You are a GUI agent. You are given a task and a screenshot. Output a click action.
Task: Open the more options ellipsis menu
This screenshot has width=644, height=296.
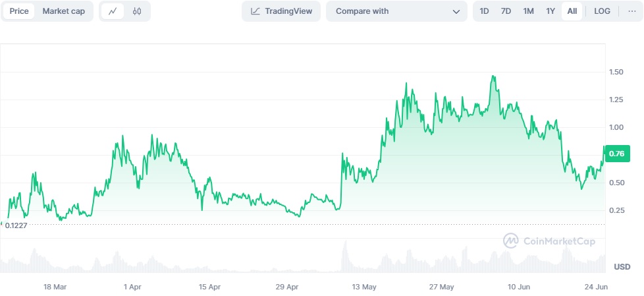[x=632, y=11]
